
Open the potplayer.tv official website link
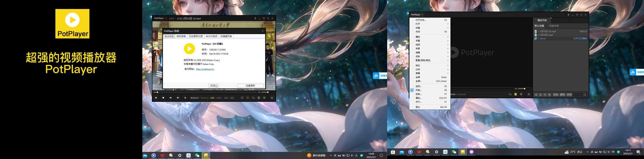[x=205, y=69]
